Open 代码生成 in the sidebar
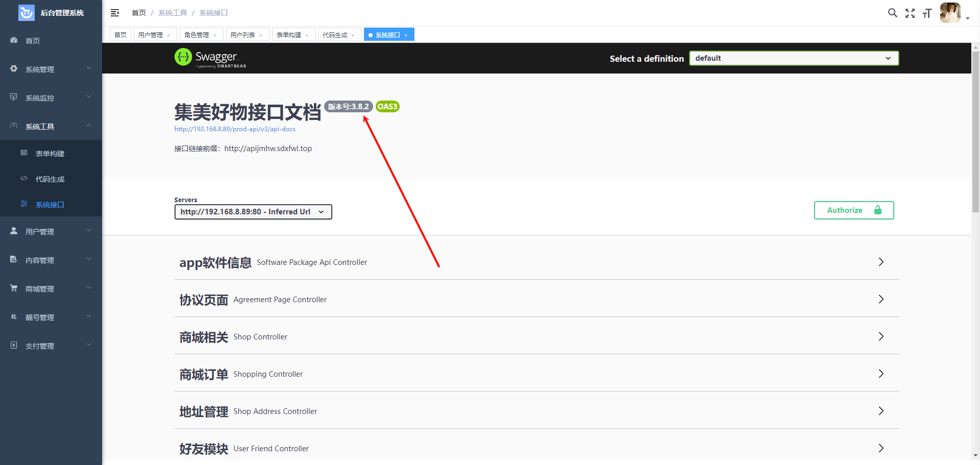Image resolution: width=980 pixels, height=465 pixels. tap(51, 179)
